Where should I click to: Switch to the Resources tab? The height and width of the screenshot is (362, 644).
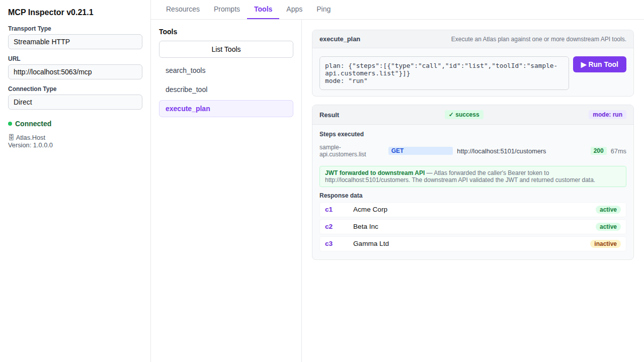pos(183,9)
